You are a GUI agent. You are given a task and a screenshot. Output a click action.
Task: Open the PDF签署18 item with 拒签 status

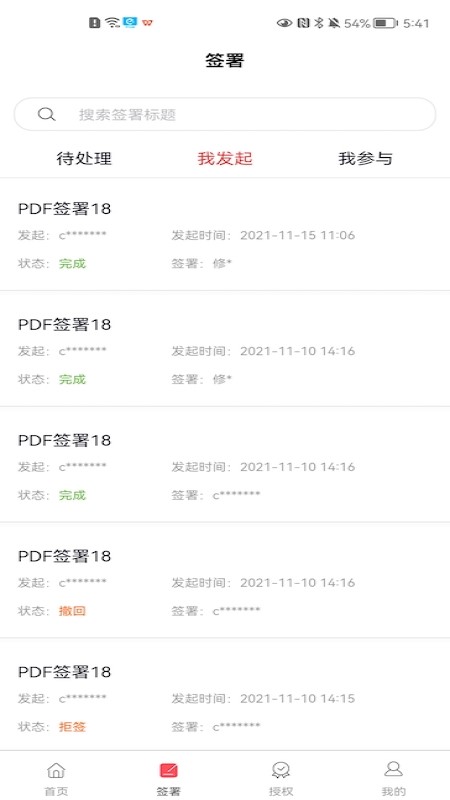[x=225, y=696]
